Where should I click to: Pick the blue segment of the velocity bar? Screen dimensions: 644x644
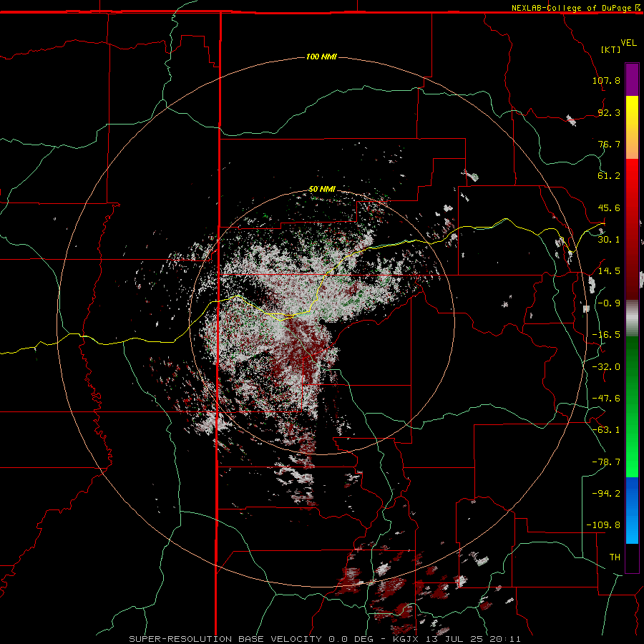632,510
